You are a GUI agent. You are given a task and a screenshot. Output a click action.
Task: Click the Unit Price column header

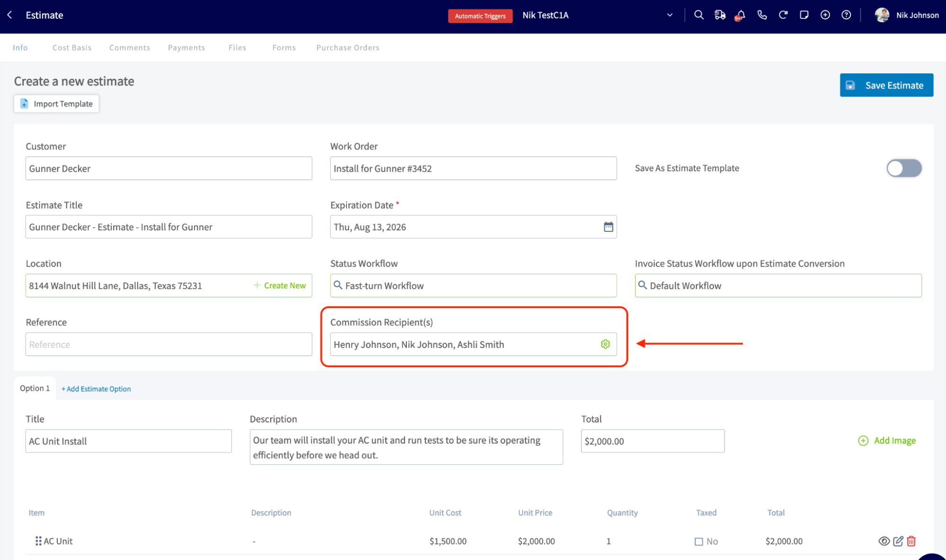(535, 513)
